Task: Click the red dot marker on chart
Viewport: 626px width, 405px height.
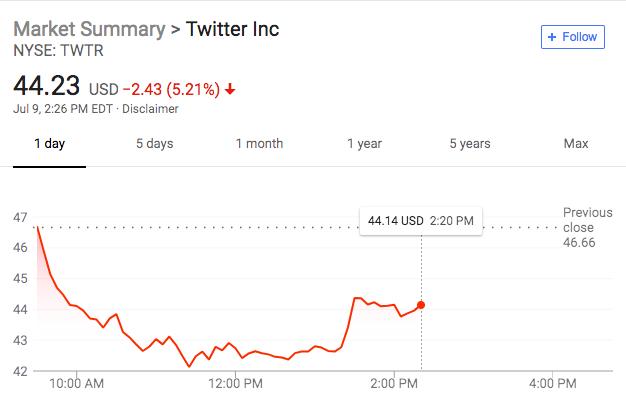Action: click(421, 305)
